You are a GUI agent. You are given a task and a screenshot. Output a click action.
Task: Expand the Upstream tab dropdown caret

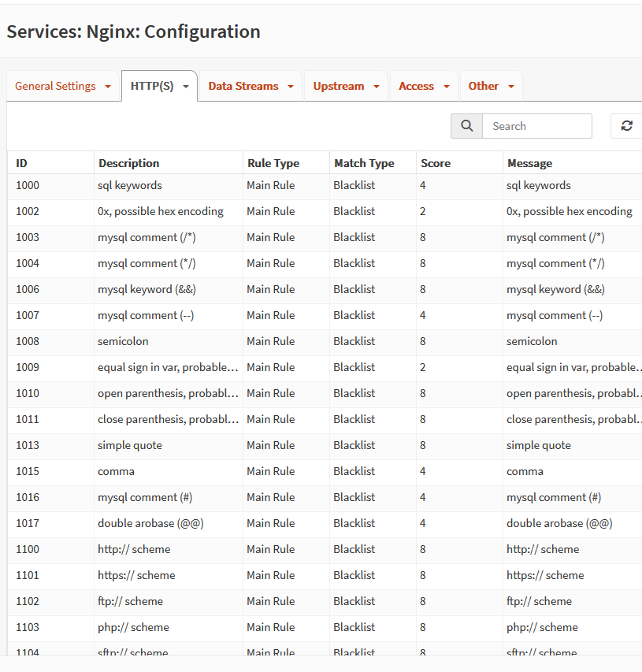click(376, 86)
